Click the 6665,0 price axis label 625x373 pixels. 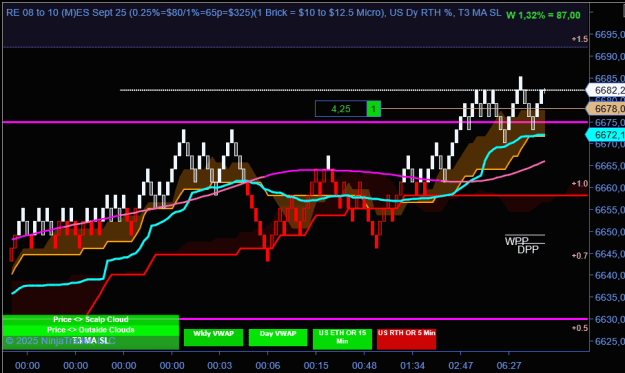[x=610, y=166]
